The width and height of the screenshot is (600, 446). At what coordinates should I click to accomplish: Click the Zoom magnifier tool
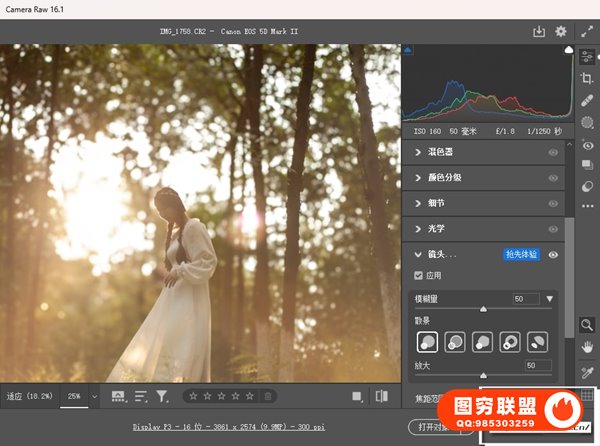pyautogui.click(x=587, y=324)
